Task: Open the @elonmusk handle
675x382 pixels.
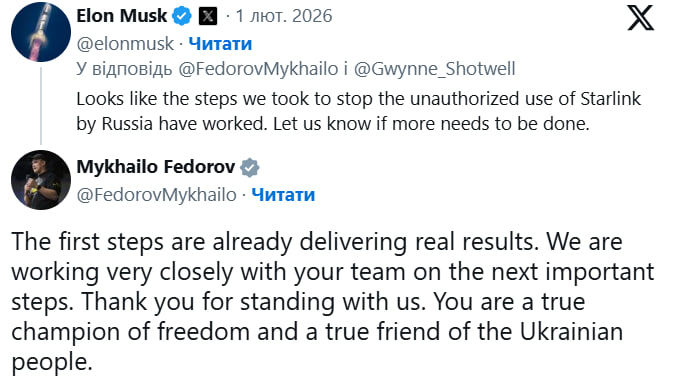Action: point(125,44)
